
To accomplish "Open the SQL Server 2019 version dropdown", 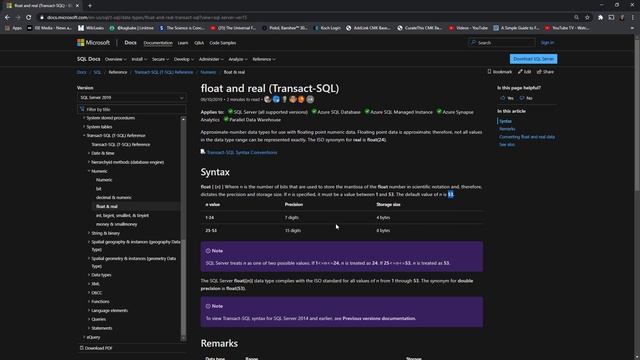I will [x=131, y=98].
